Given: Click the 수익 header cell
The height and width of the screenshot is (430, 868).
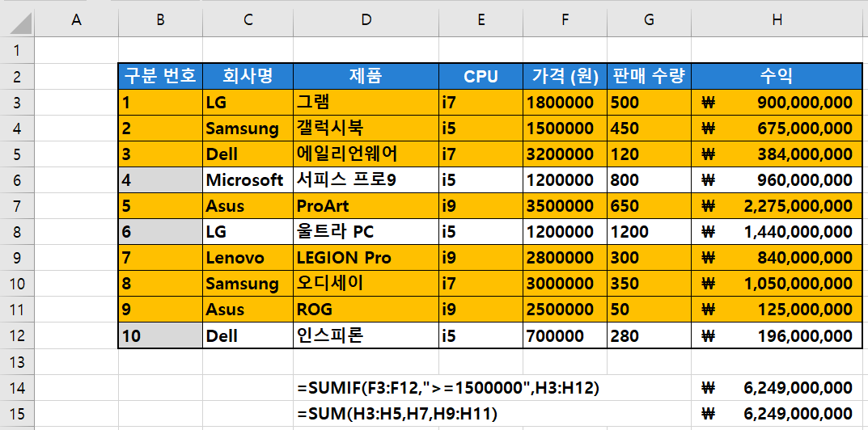Looking at the screenshot, I should pos(777,76).
